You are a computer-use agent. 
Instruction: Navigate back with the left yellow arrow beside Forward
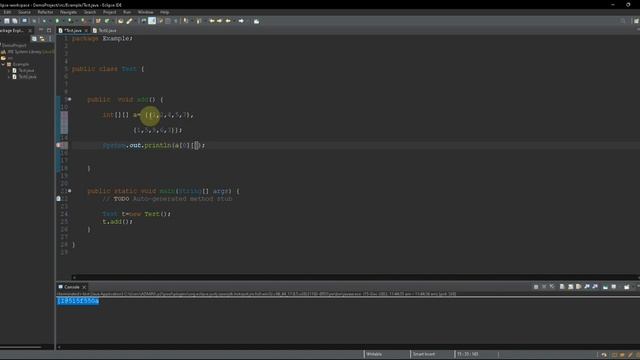click(x=228, y=21)
